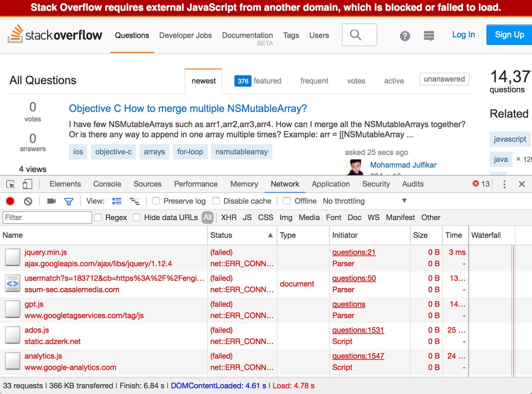Viewport: 532px width, 394px height.
Task: Sort by the Size column header
Action: point(426,235)
